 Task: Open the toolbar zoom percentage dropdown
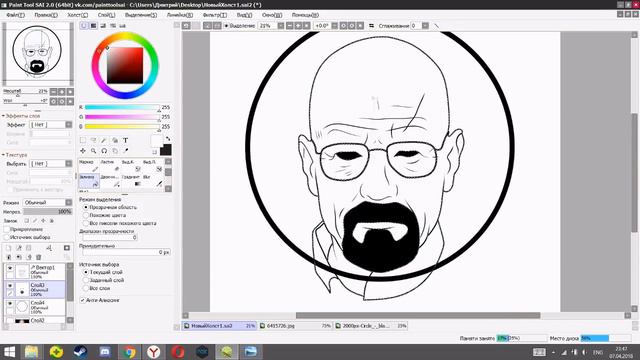coord(281,26)
